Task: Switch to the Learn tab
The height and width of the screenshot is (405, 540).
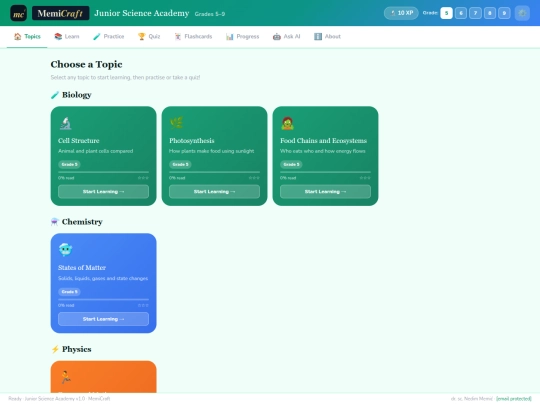Action: tap(67, 37)
